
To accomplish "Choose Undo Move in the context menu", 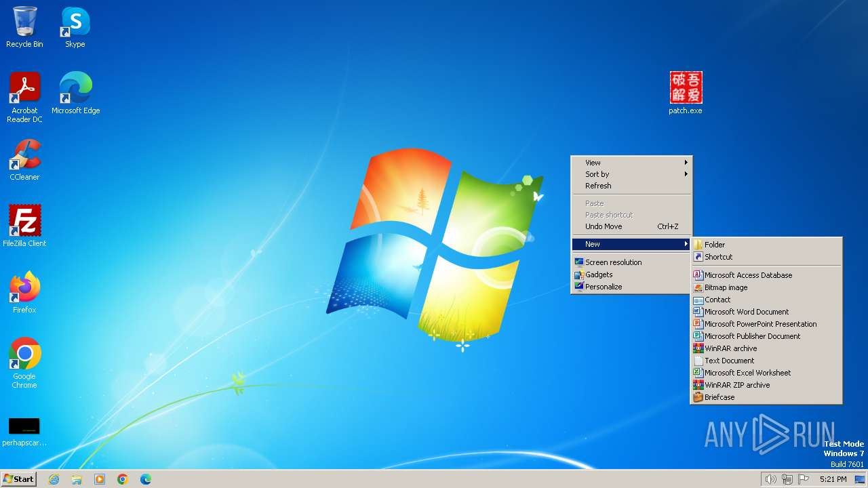I will click(631, 226).
